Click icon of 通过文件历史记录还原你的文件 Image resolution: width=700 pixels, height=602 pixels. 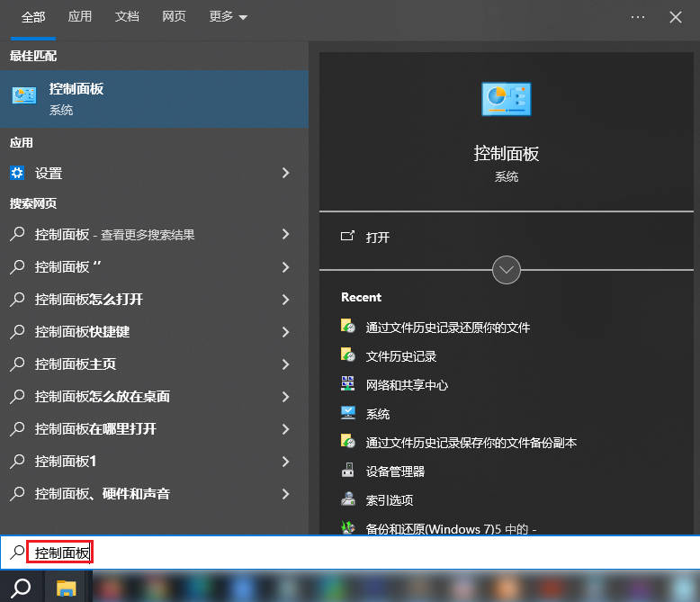pos(348,326)
